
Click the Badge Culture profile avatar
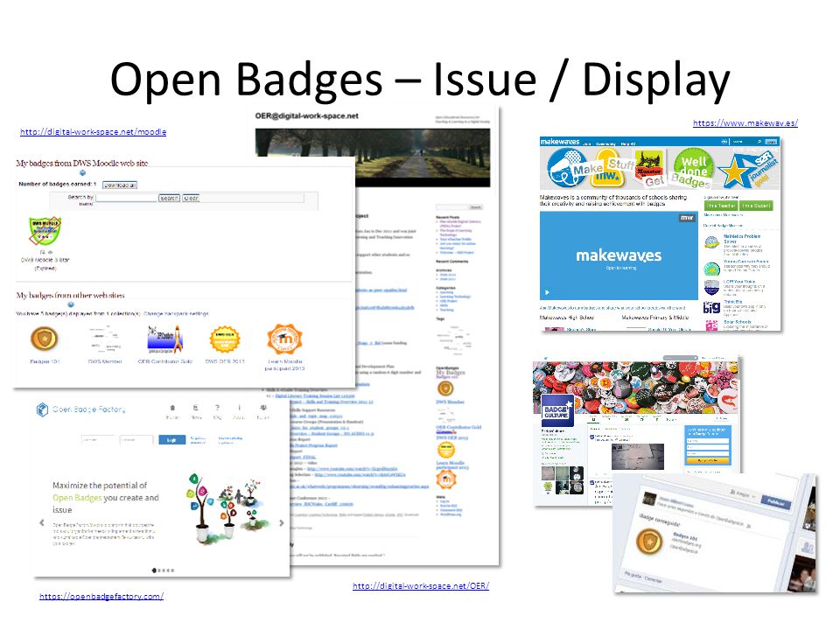point(557,410)
